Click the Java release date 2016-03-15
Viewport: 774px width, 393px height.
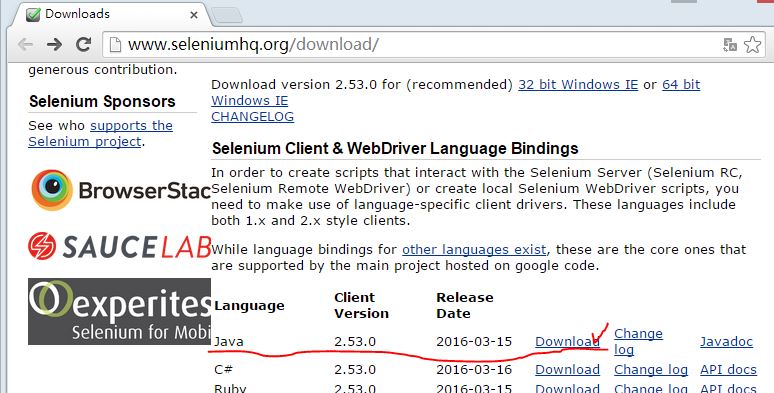[474, 342]
